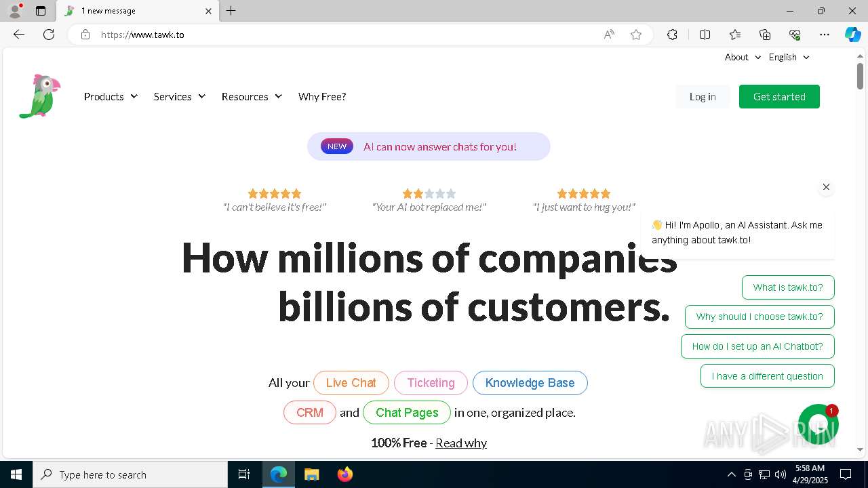
Task: Click the "I can't believe it's free!" review
Action: 275,201
